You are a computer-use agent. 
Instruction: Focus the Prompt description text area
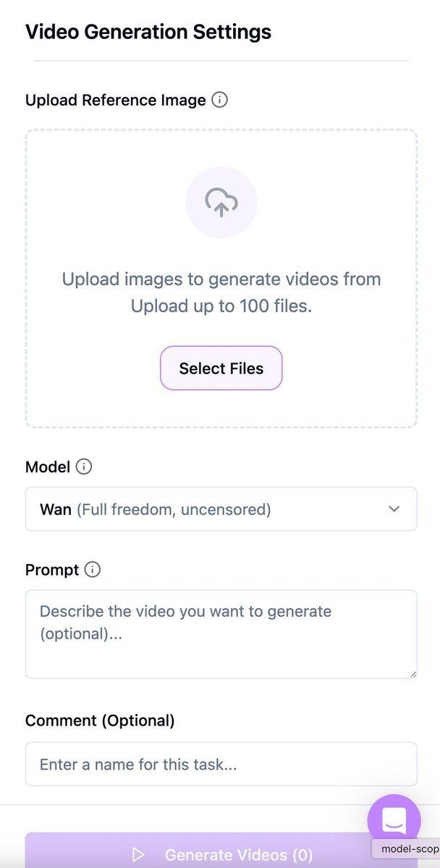(x=221, y=634)
